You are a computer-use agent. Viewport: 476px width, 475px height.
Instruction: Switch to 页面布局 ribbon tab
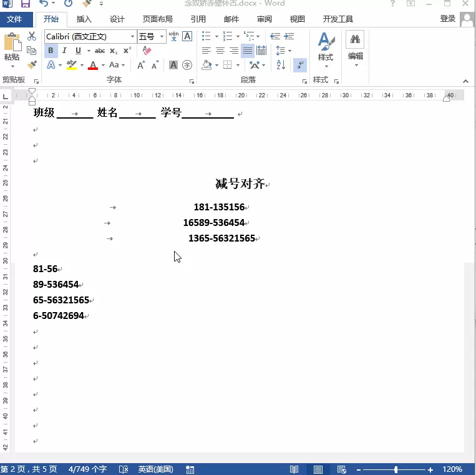click(158, 19)
